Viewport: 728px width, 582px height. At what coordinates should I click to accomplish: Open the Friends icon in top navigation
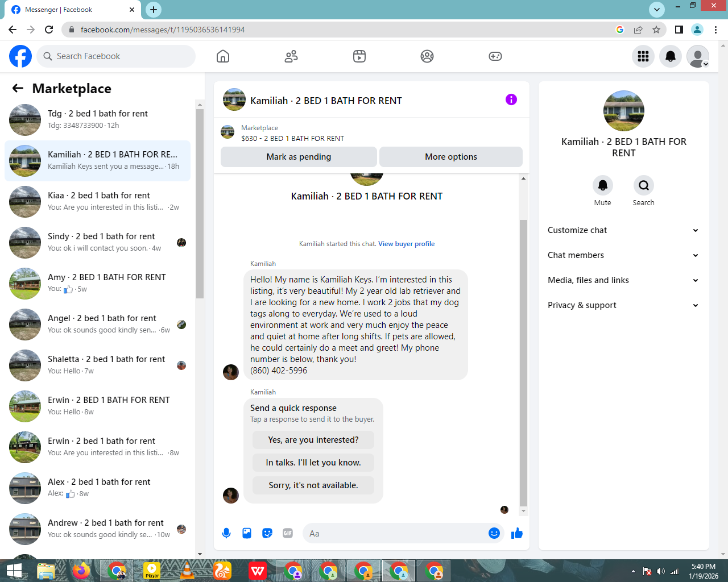pos(291,56)
